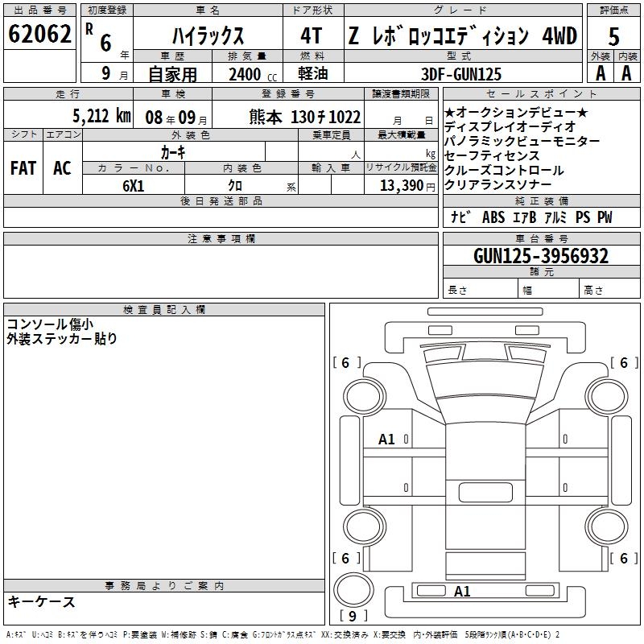
Task: Click the PS equipment label
Action: (x=583, y=217)
